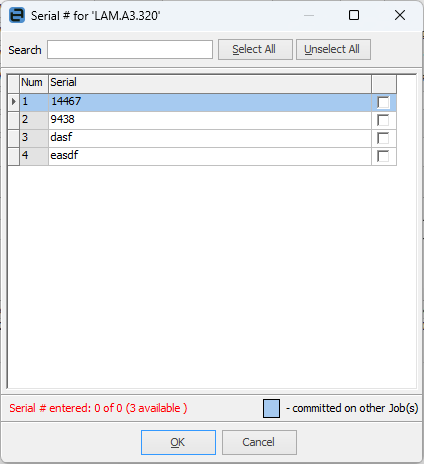The width and height of the screenshot is (424, 464).
Task: Select serial cell 9438
Action: [210, 120]
